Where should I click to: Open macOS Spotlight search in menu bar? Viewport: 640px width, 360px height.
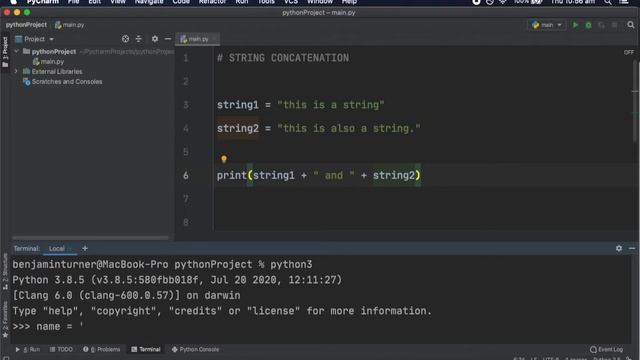(608, 2)
